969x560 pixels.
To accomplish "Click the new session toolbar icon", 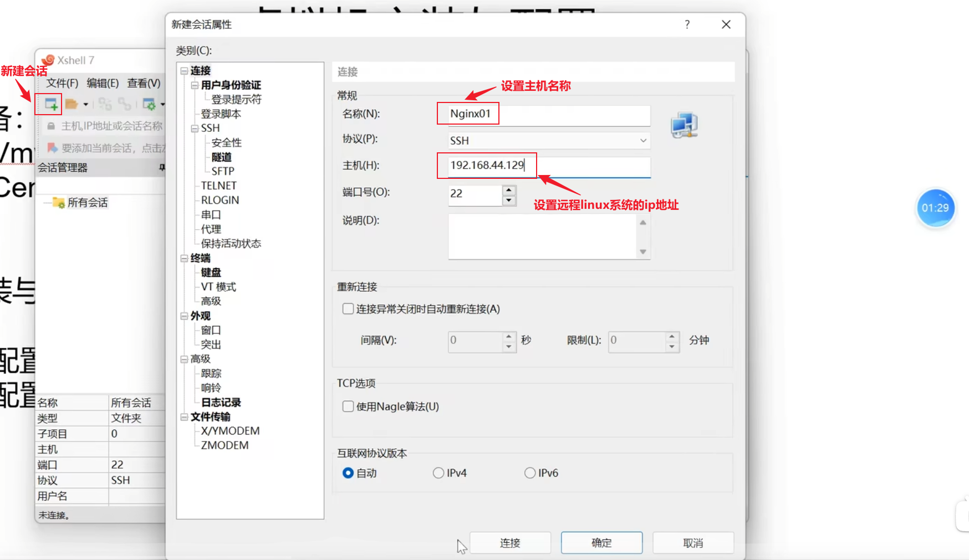I will point(50,104).
